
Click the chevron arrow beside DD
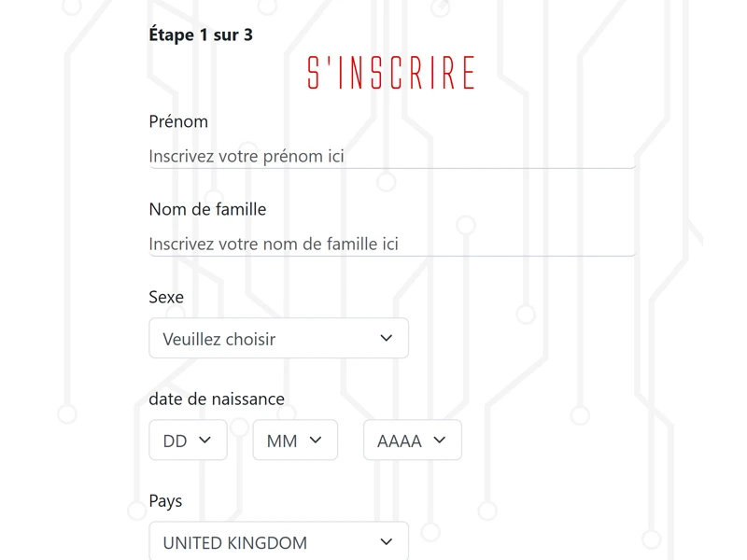click(x=204, y=440)
